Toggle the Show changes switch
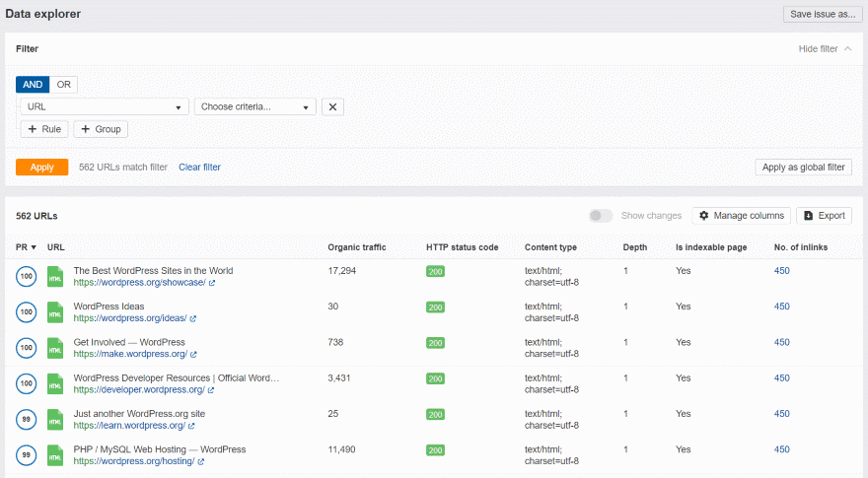The image size is (868, 478). 600,216
